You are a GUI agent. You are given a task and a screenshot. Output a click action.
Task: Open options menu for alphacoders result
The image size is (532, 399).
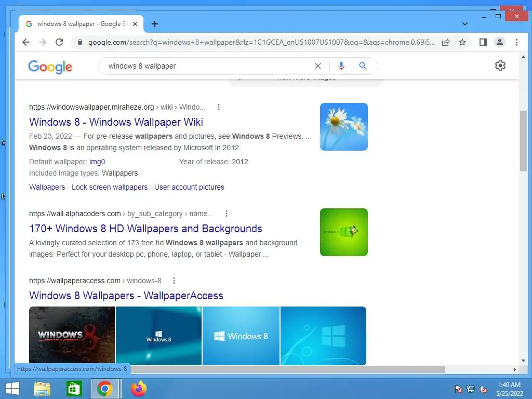point(227,214)
